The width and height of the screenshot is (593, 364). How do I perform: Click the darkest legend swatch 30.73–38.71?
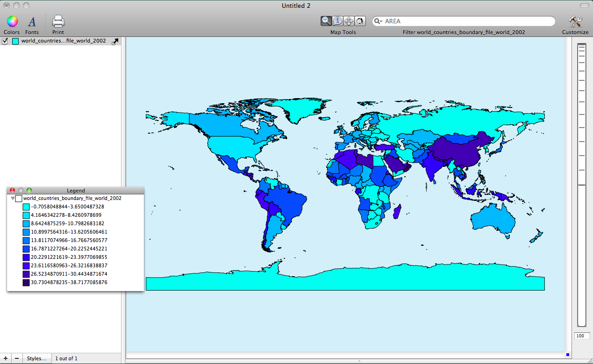coord(26,283)
